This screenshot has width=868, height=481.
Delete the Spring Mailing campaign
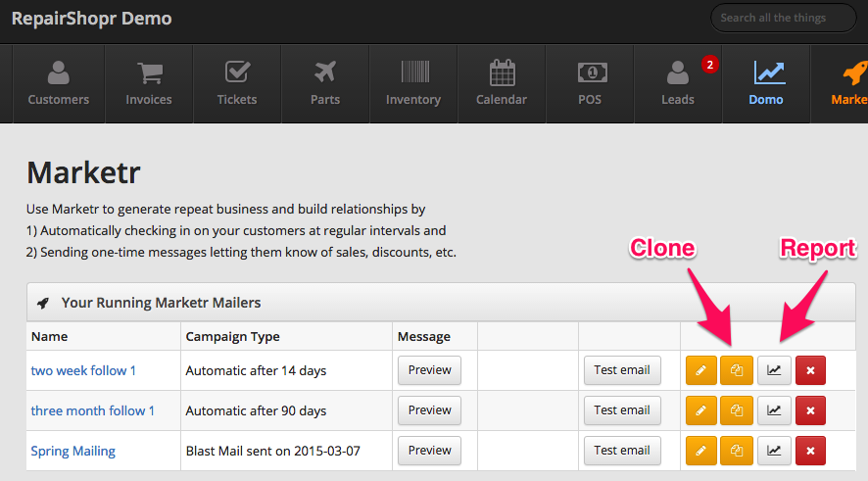[810, 451]
